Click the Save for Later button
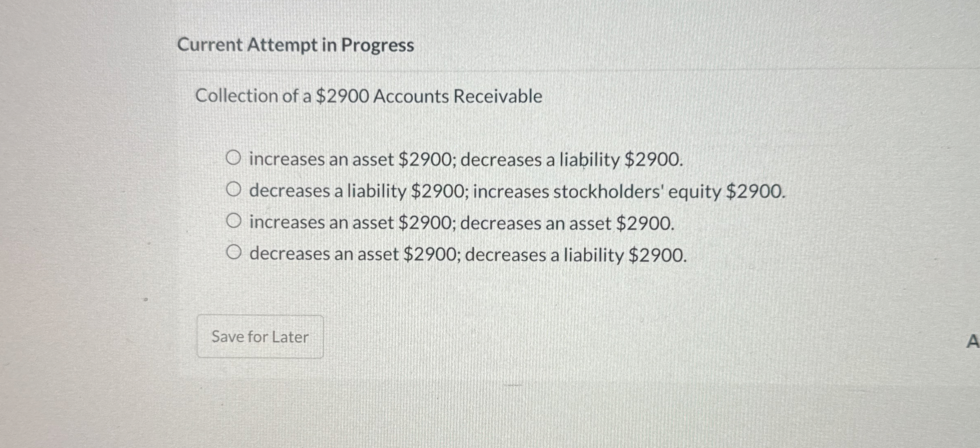The height and width of the screenshot is (448, 980). (260, 337)
